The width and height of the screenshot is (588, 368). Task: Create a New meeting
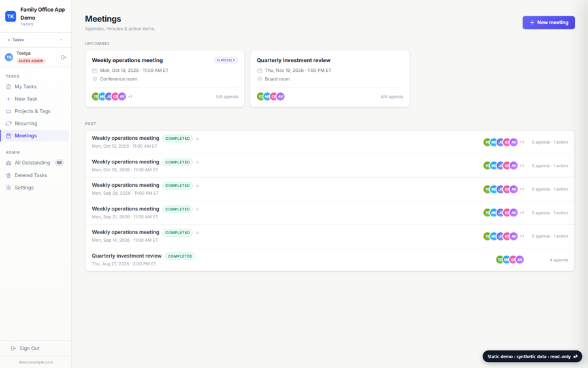[x=549, y=22]
